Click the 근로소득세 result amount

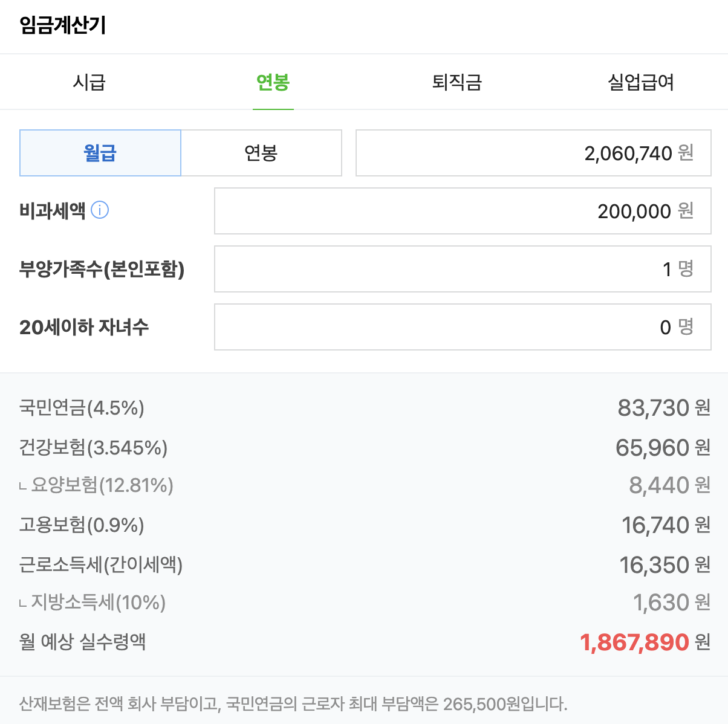[x=655, y=565]
